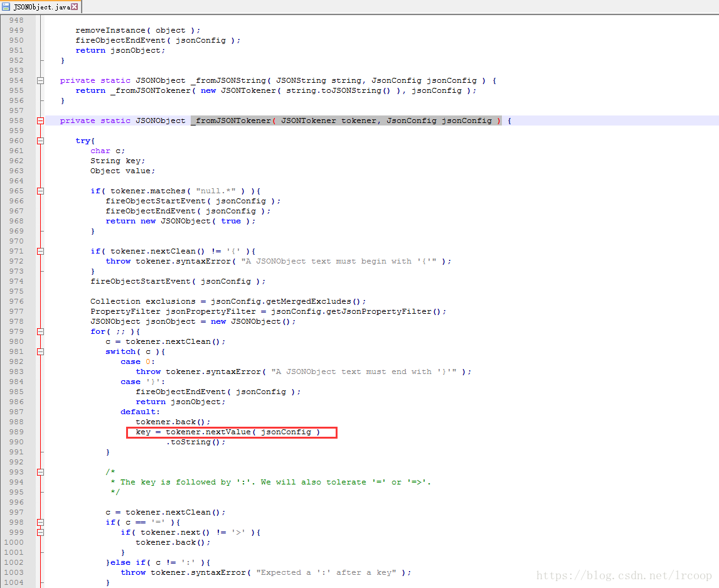Click '.toString();' on line 990
Image resolution: width=719 pixels, height=588 pixels.
(196, 442)
